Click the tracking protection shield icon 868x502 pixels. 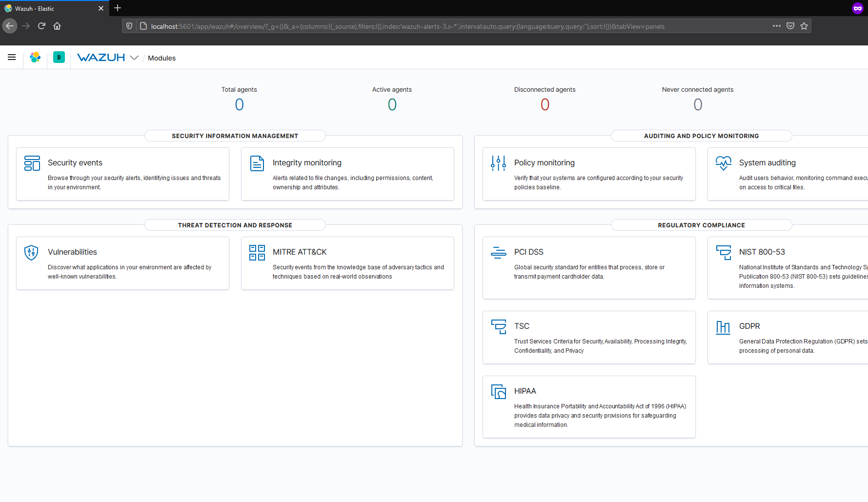point(129,26)
